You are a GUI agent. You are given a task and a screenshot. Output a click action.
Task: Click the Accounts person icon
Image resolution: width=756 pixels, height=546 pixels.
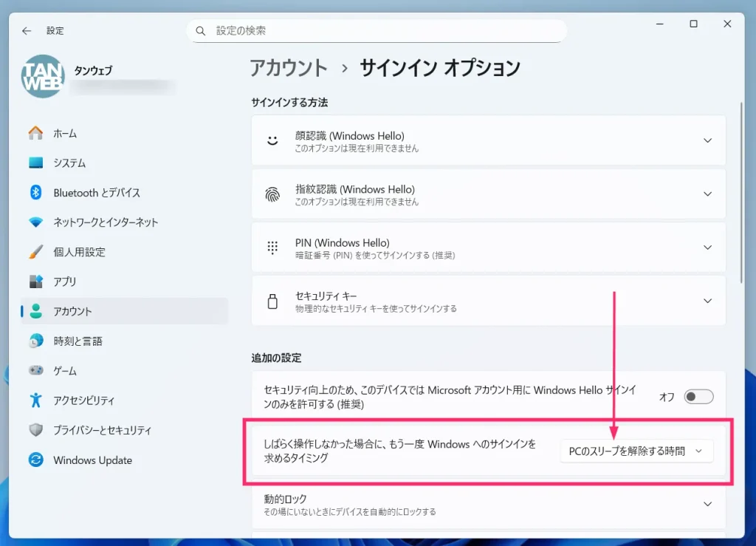click(x=35, y=311)
